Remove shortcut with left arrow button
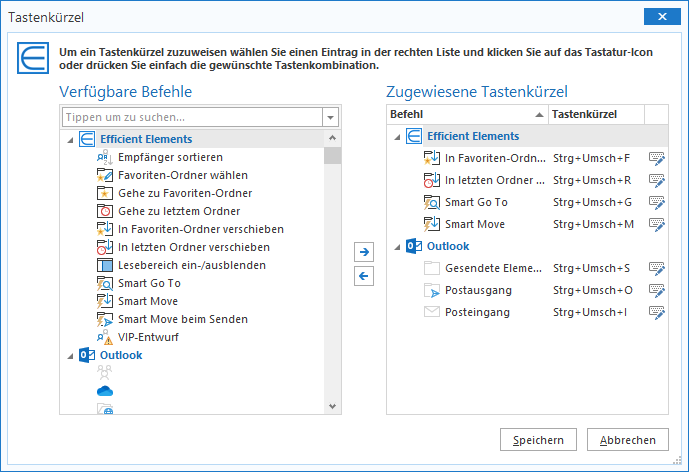 click(x=364, y=276)
